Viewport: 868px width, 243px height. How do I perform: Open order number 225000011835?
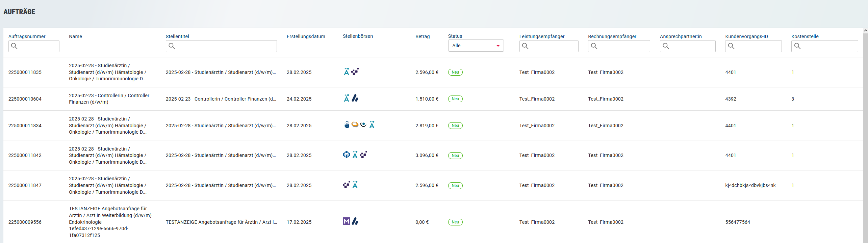click(25, 72)
